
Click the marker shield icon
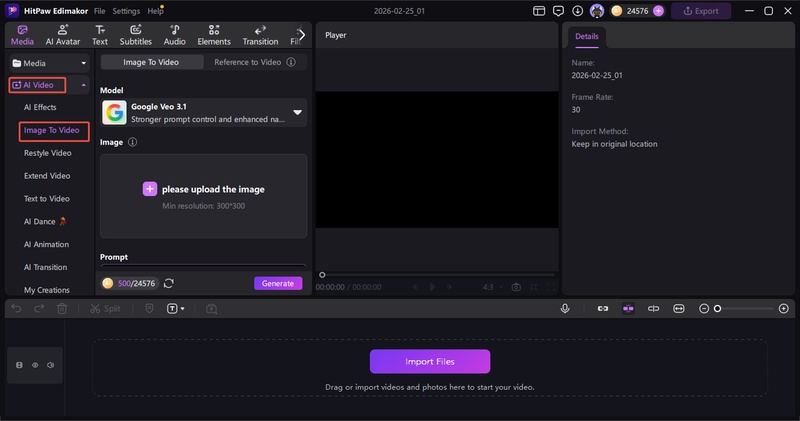point(149,309)
